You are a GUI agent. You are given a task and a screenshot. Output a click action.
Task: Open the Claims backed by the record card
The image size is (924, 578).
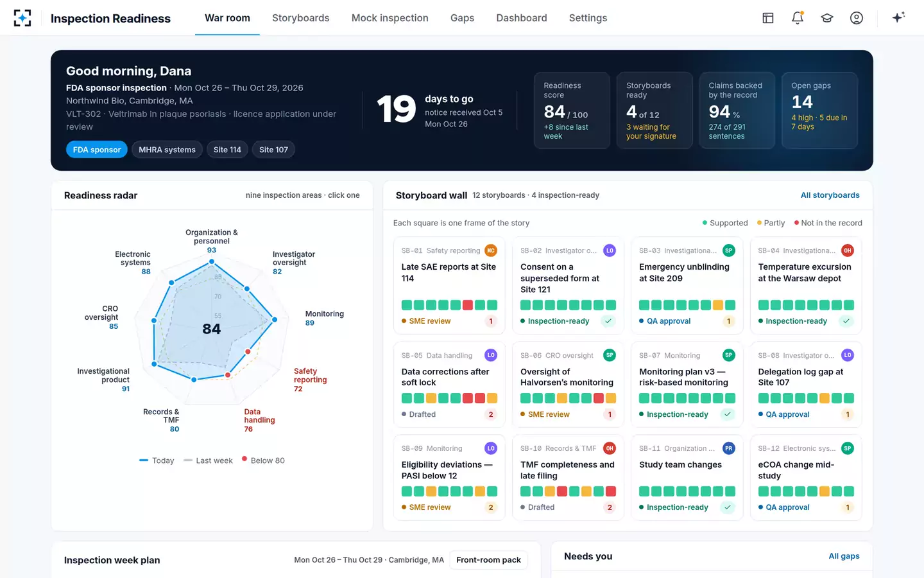737,110
